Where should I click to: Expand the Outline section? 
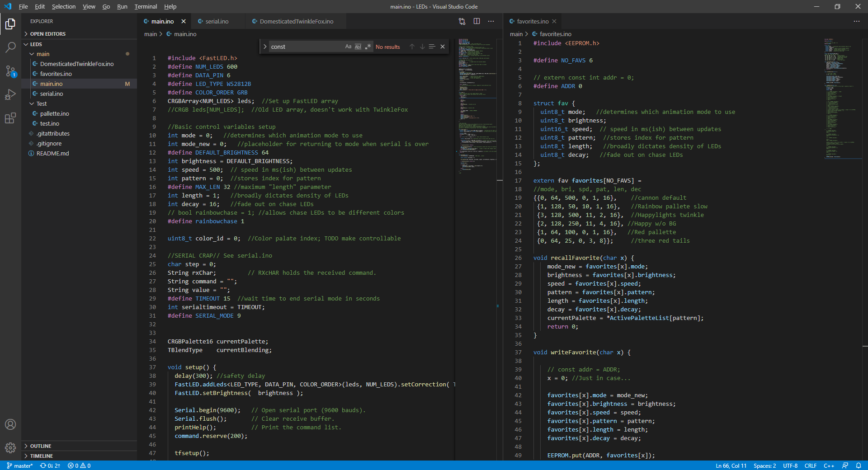[79, 446]
